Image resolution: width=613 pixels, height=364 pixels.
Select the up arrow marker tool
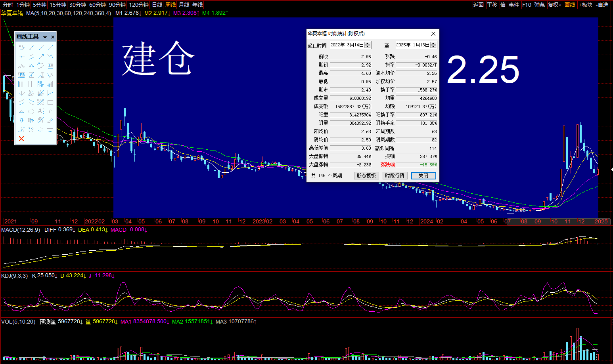[50, 111]
